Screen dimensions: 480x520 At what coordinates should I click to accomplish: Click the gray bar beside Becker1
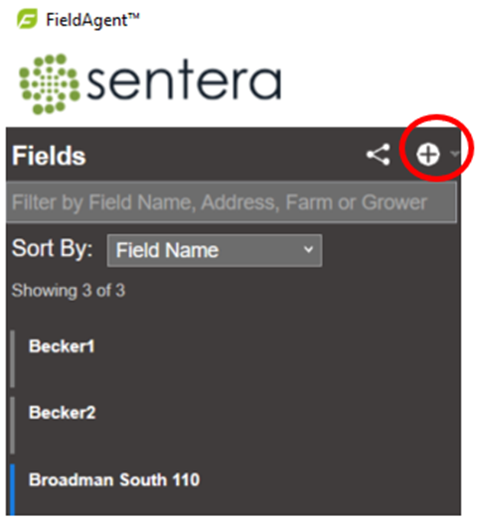pos(12,359)
